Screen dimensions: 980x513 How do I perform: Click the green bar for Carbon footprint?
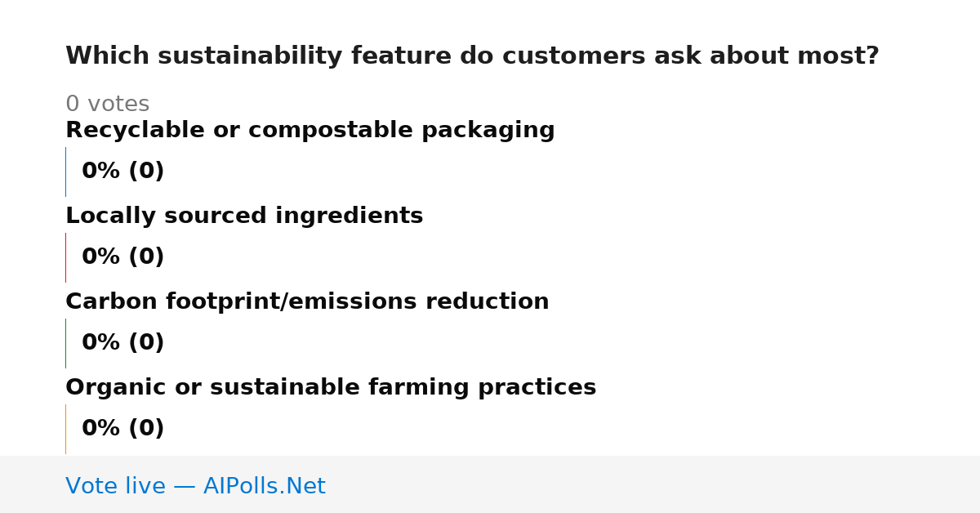(65, 343)
